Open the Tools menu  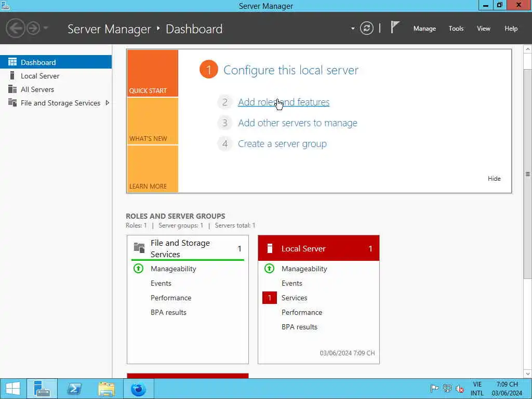pos(456,29)
